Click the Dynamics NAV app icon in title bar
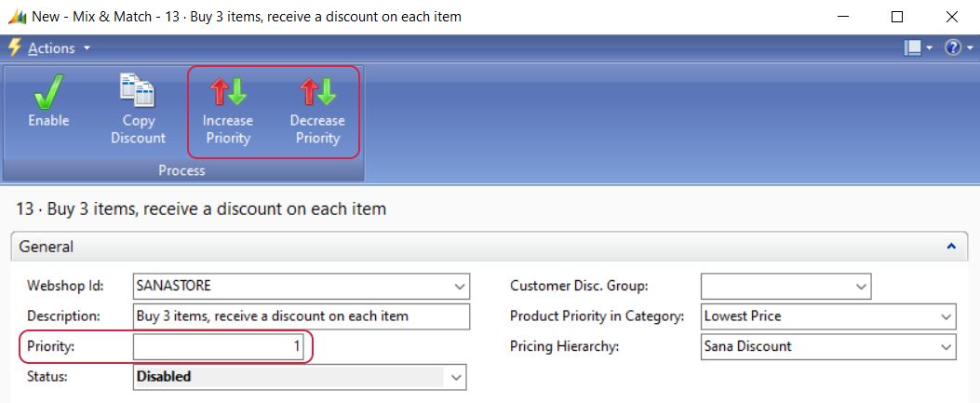Viewport: 980px width, 403px height. [x=15, y=17]
